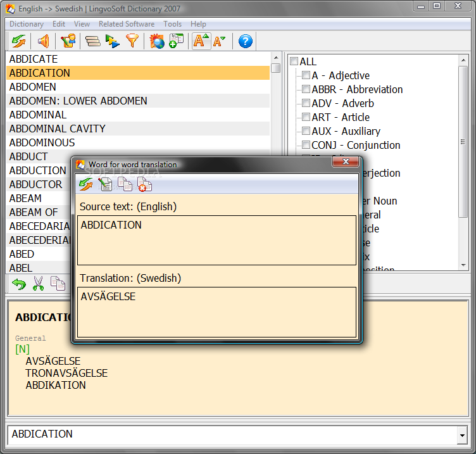Click the stacked cards list icon in toolbar
Screen dimensions: 476x454
[x=92, y=41]
